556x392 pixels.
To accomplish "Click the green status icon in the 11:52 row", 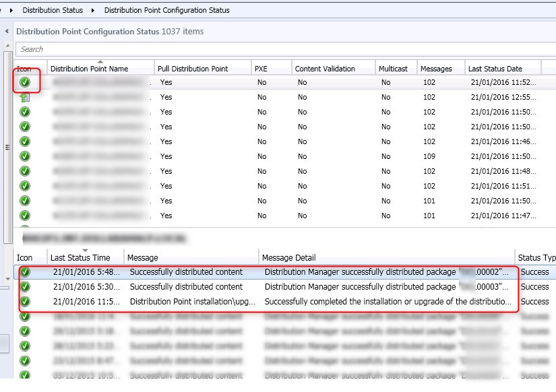I will coord(25,82).
